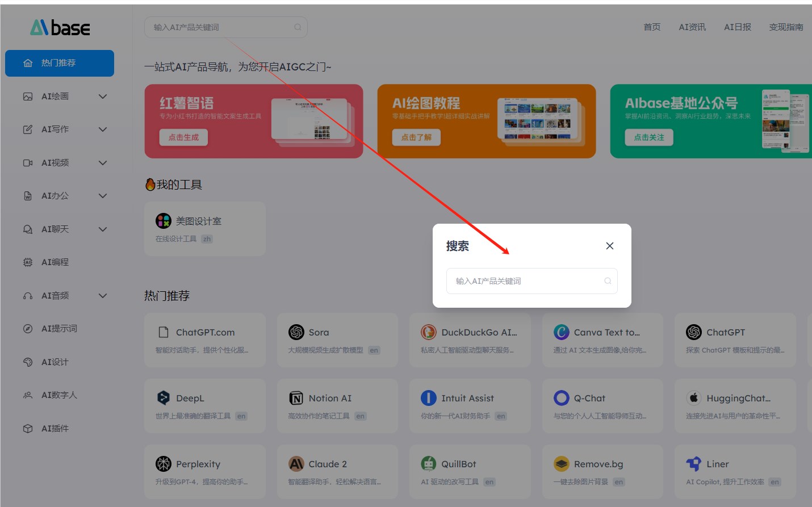Open the AI资讯 nav link

[x=692, y=27]
